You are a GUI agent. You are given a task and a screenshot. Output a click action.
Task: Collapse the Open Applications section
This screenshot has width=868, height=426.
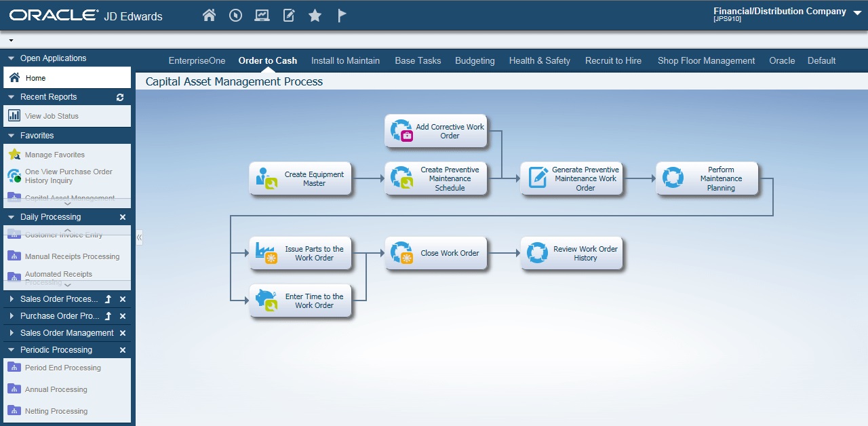pyautogui.click(x=11, y=58)
